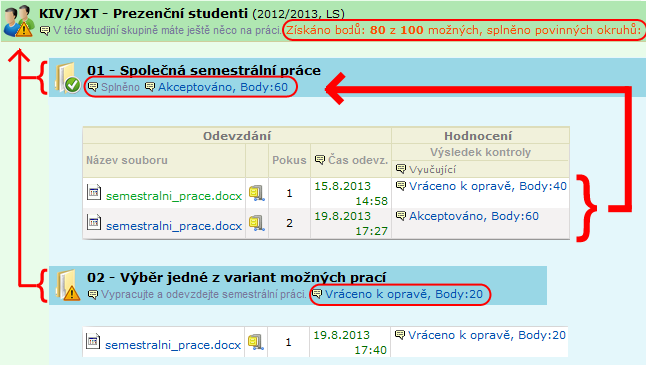
Task: Click 'Vypracujte a odevzdejte semestrální práci.' text
Action: [x=204, y=295]
